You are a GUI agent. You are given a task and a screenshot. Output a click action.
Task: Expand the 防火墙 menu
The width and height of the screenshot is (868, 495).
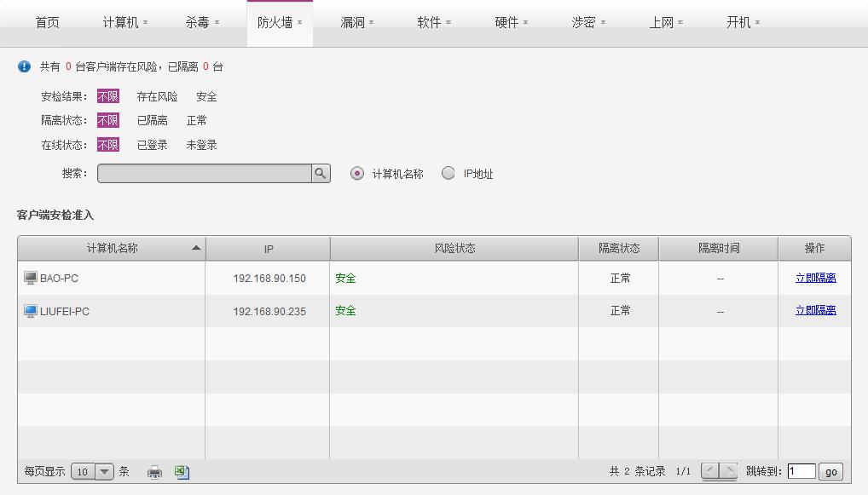(x=280, y=23)
